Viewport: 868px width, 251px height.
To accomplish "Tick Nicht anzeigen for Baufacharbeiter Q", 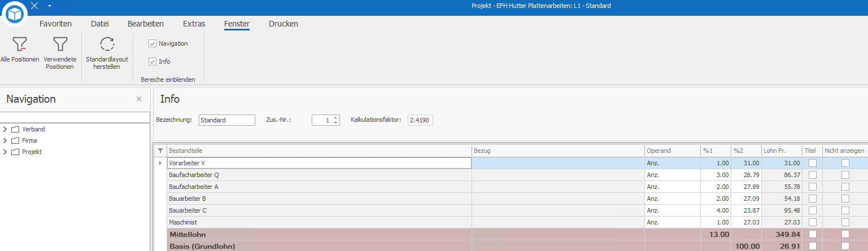I will tap(845, 175).
